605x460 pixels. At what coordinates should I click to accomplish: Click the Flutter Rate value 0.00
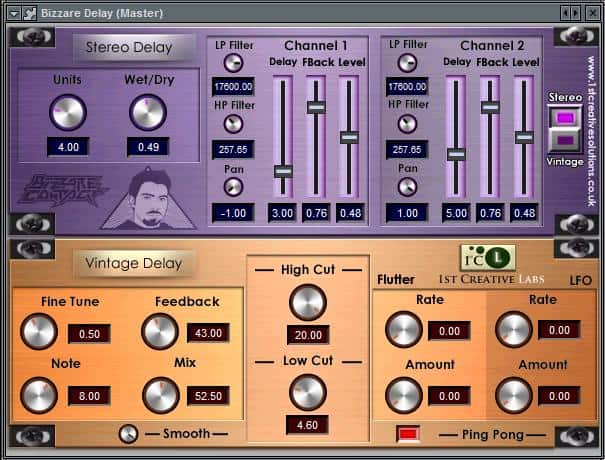(450, 331)
